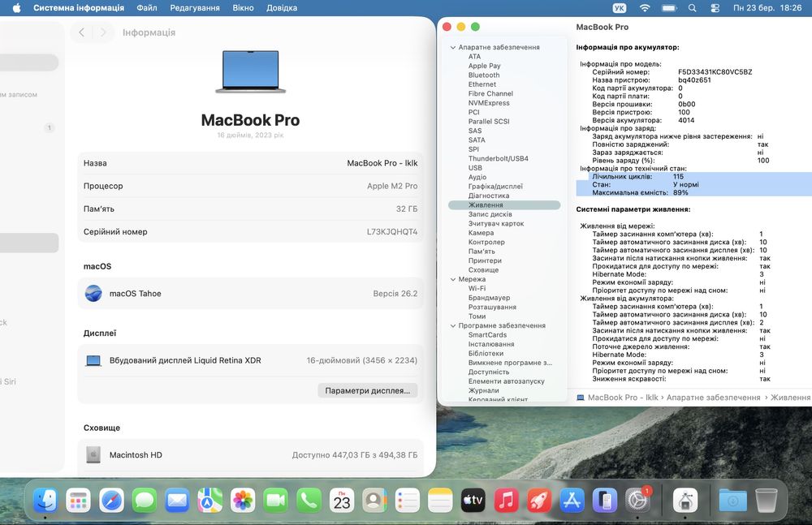
Task: Select Елементи автозапуску item
Action: coord(506,381)
